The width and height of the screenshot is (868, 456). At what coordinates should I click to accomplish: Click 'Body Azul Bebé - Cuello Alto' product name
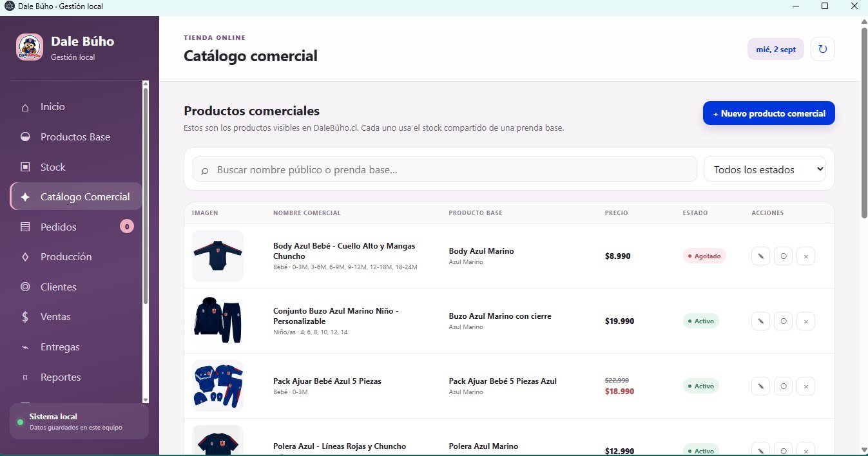(x=344, y=251)
